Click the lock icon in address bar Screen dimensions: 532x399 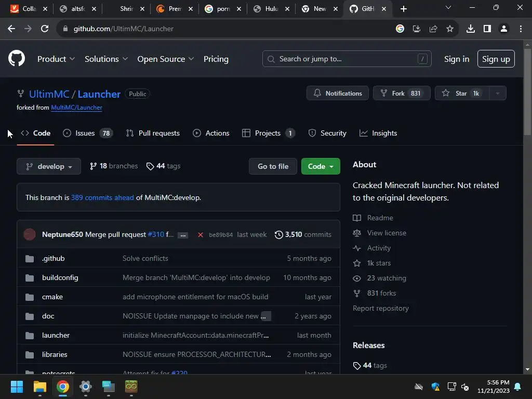click(x=65, y=29)
